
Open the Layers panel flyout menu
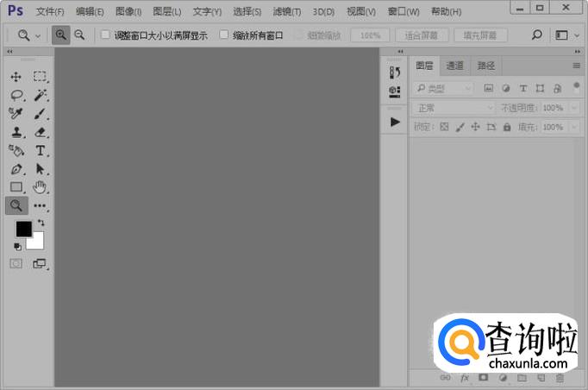pyautogui.click(x=576, y=66)
